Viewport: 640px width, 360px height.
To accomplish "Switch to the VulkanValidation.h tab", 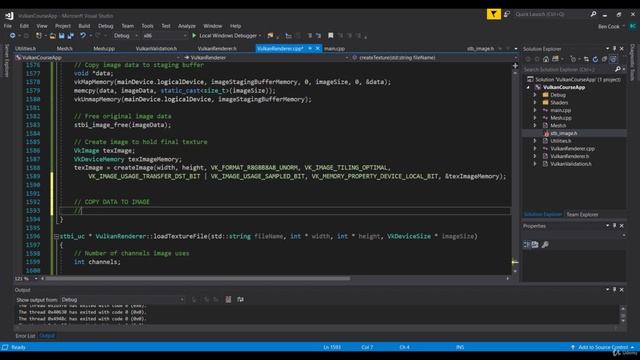I will click(156, 49).
